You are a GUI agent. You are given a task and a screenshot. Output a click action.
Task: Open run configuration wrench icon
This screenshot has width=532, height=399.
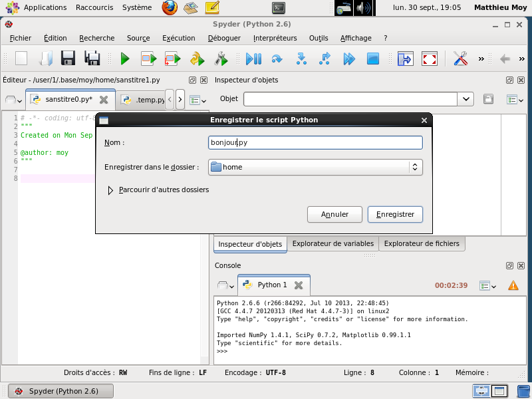tap(221, 59)
